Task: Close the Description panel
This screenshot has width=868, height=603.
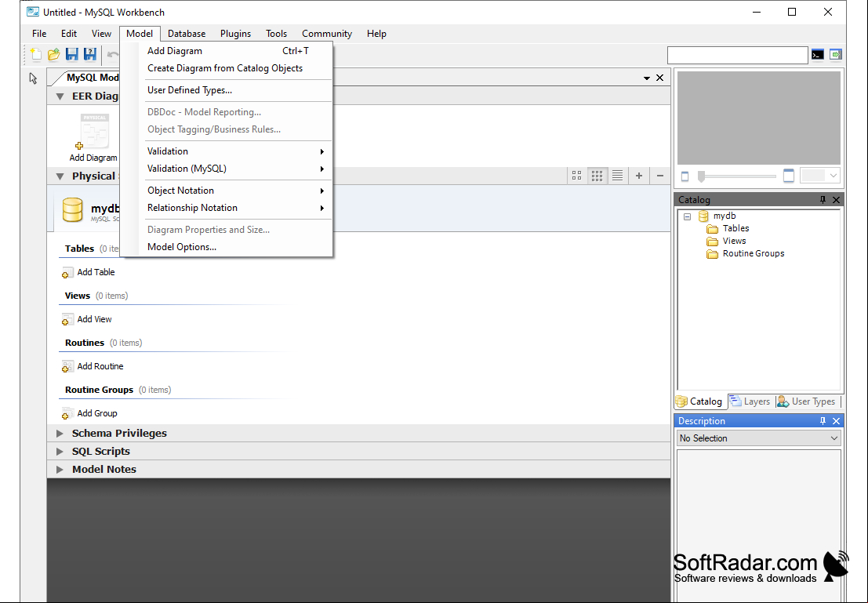Action: [x=837, y=421]
